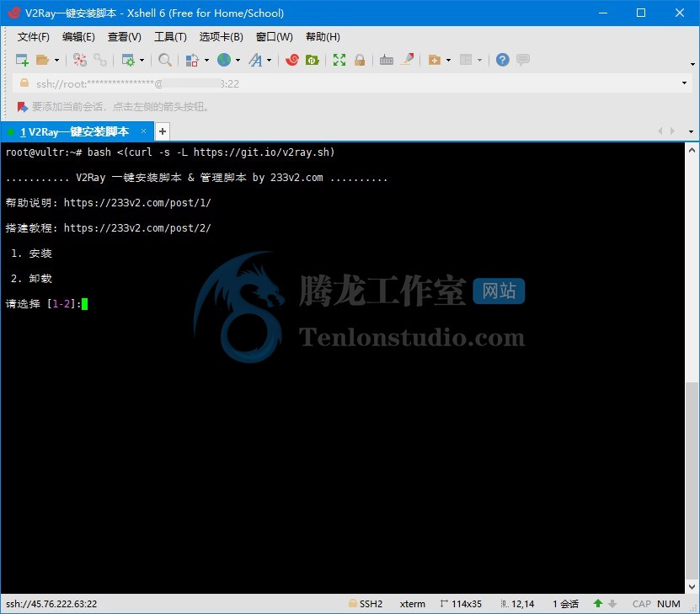Image resolution: width=700 pixels, height=614 pixels.
Task: Click the ssh://45.76.222.63:22 status text
Action: tap(51, 604)
